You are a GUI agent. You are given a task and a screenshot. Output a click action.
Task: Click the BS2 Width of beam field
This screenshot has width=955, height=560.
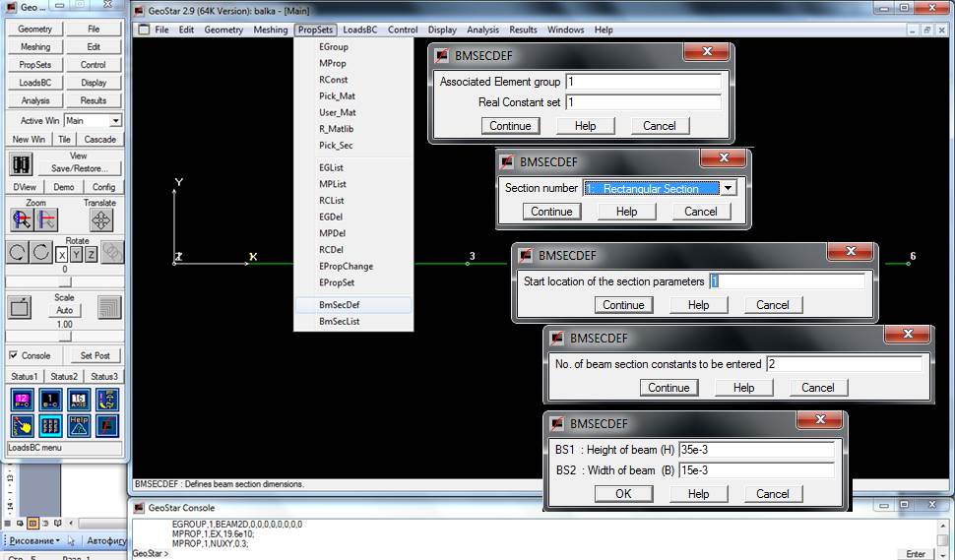(x=756, y=470)
